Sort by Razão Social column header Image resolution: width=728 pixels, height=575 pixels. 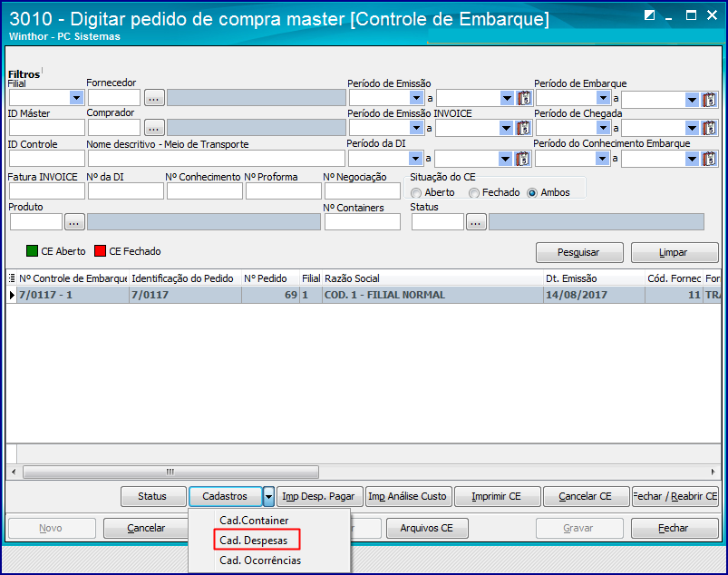tap(432, 278)
